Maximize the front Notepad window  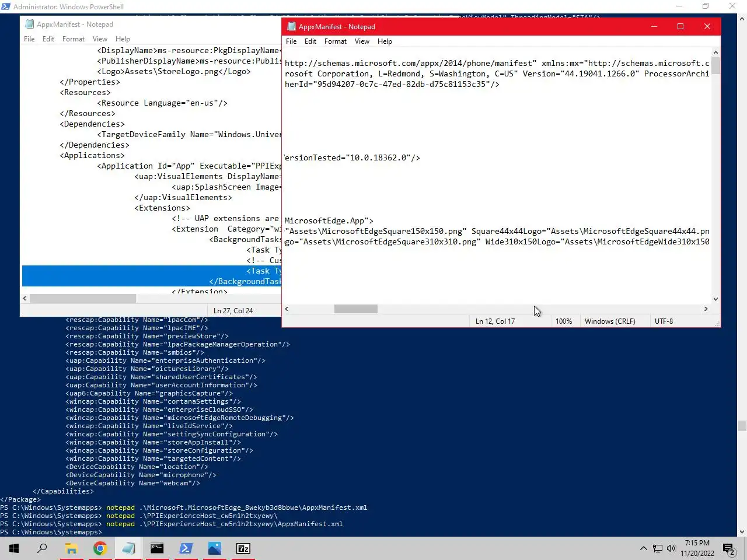[680, 27]
